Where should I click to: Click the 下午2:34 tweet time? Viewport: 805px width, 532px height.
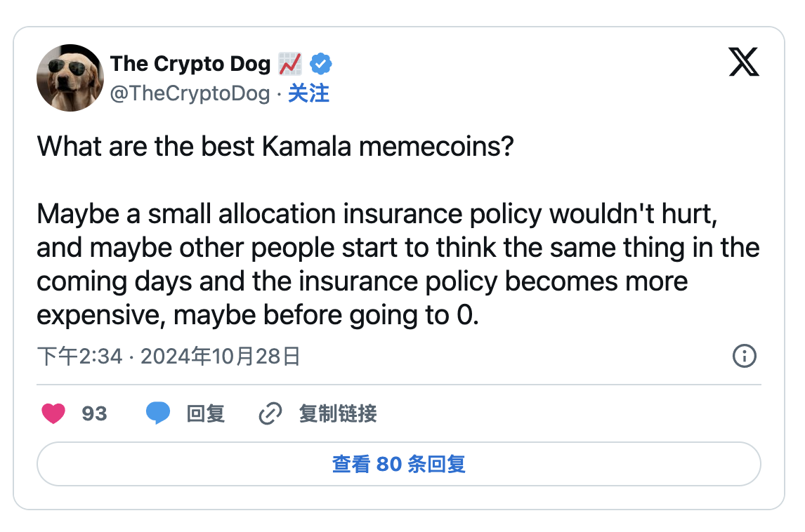click(x=80, y=357)
